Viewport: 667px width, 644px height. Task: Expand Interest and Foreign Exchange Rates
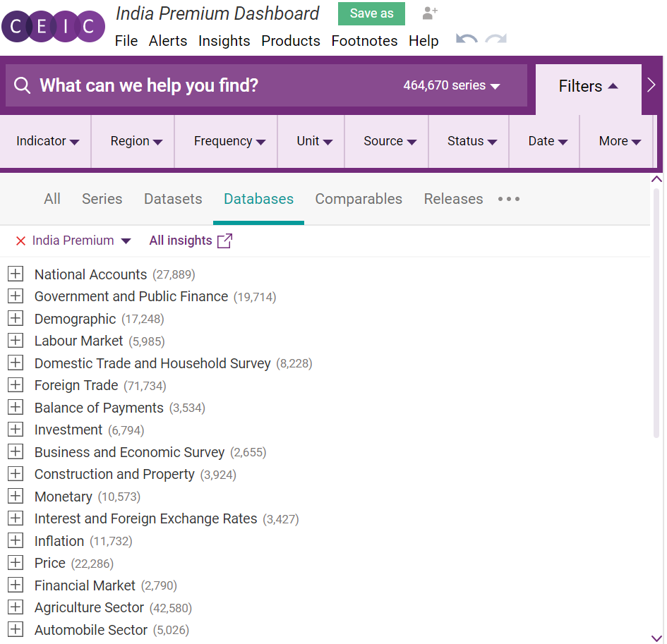click(16, 518)
